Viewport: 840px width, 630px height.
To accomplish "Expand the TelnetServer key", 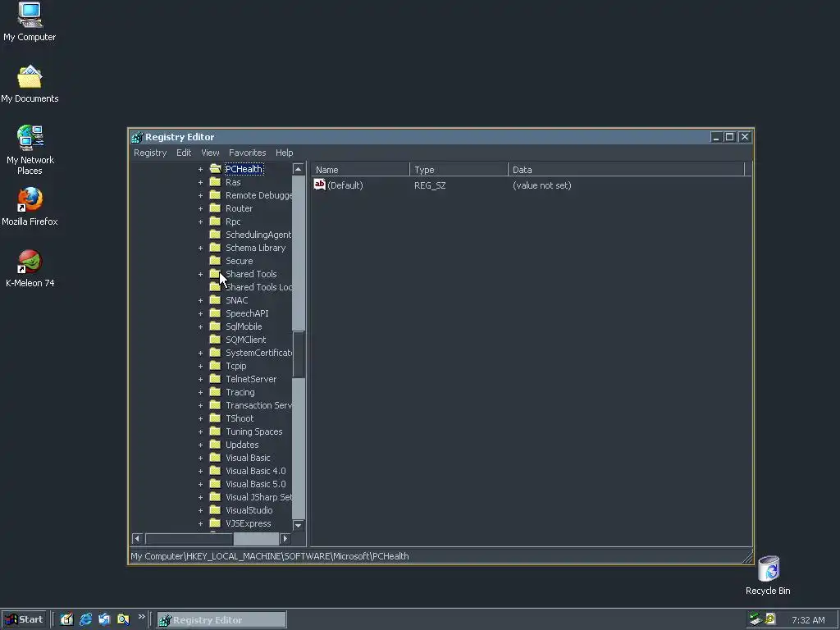I will tap(200, 379).
